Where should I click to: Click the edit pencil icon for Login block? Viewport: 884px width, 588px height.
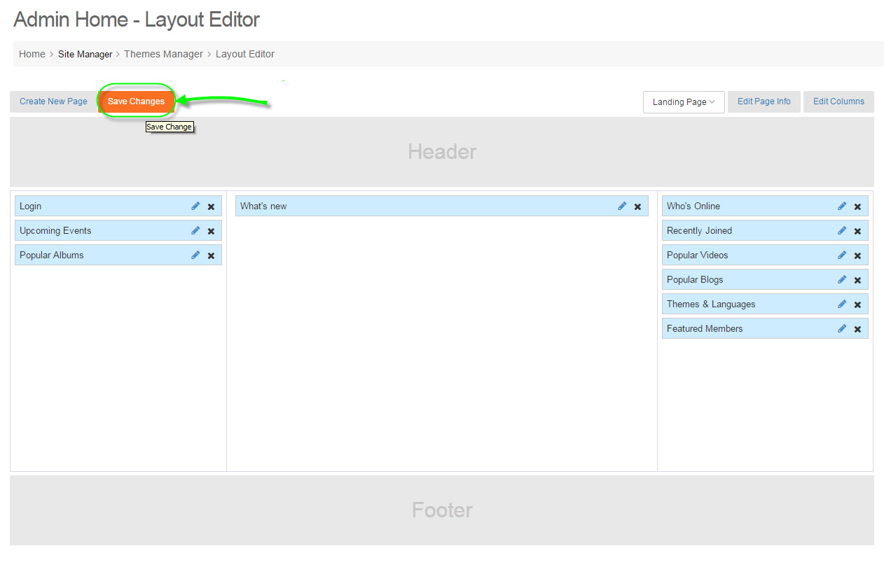195,206
